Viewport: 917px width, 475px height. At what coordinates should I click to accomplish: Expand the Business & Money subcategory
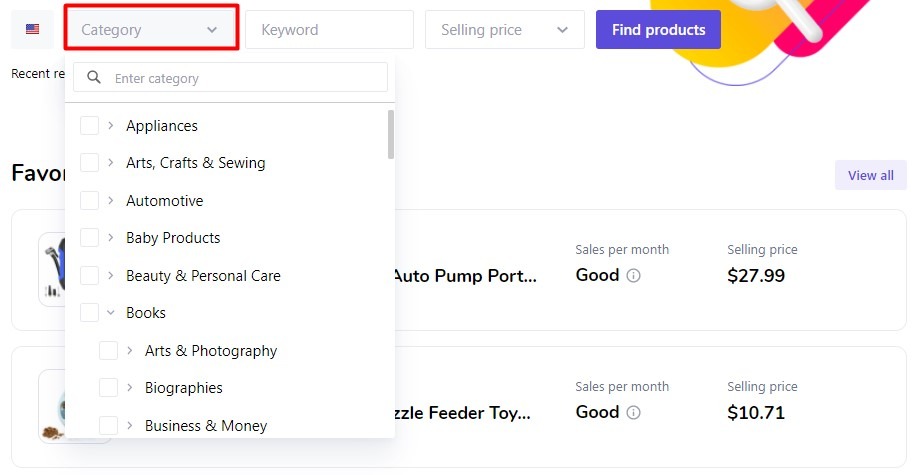click(x=129, y=425)
